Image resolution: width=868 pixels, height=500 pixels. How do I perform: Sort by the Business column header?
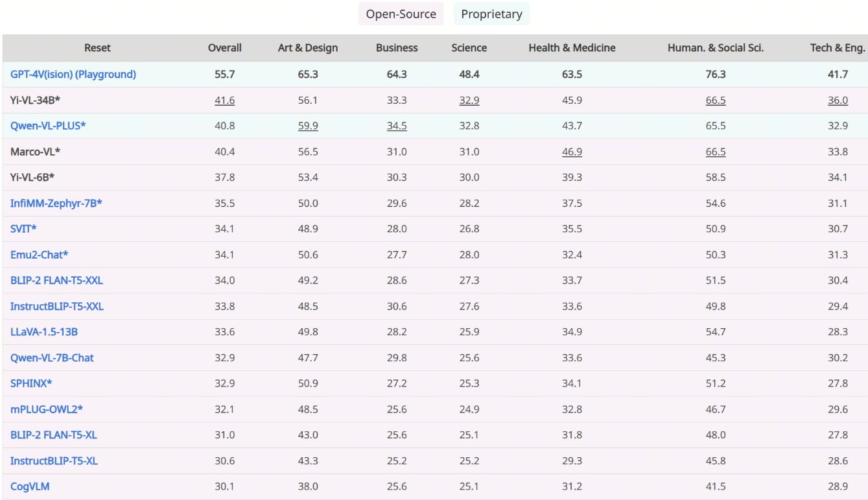(x=397, y=48)
